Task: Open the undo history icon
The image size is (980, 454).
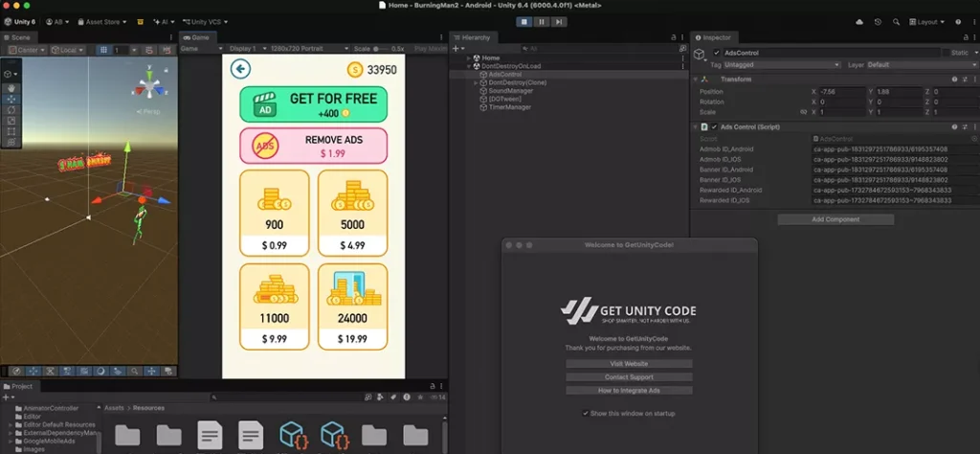Action: pyautogui.click(x=878, y=22)
